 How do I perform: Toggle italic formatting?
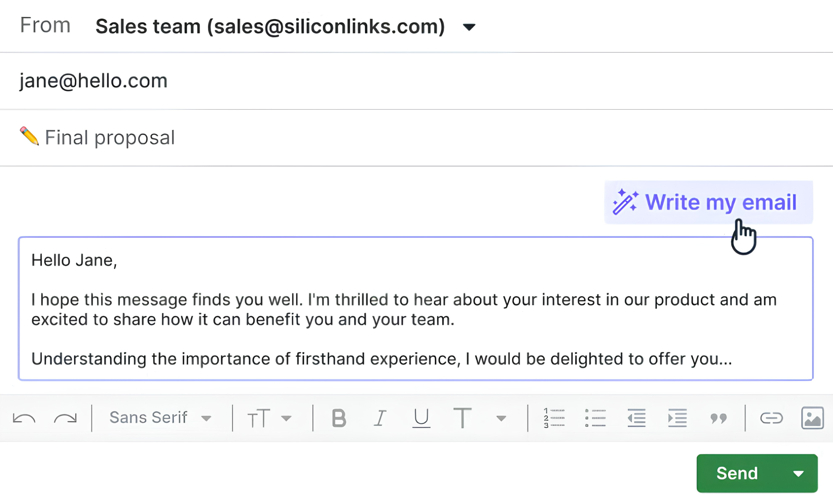click(x=380, y=418)
